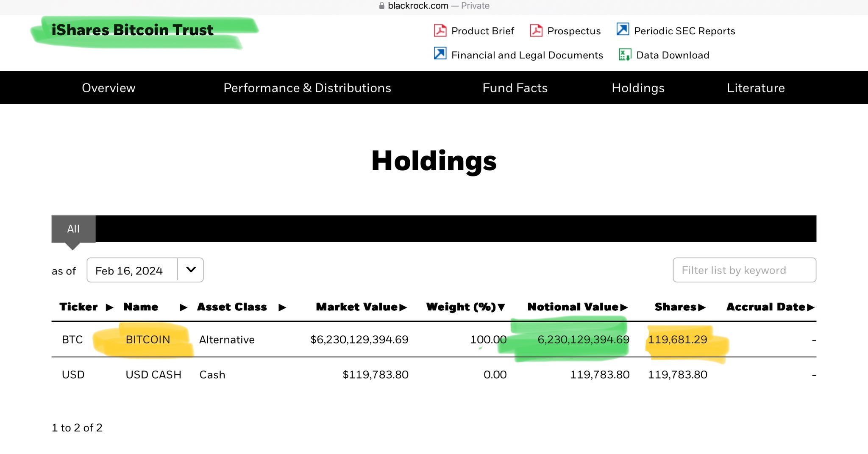868x454 pixels.
Task: Go to Performance & Distributions tab
Action: tap(307, 88)
